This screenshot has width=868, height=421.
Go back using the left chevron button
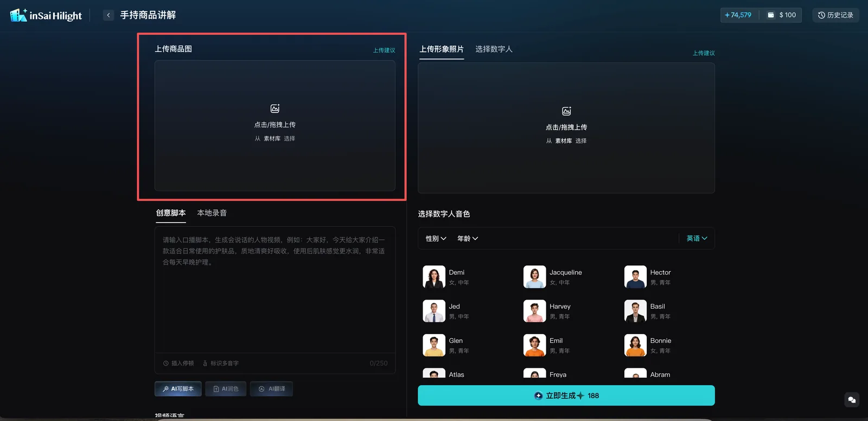coord(108,15)
